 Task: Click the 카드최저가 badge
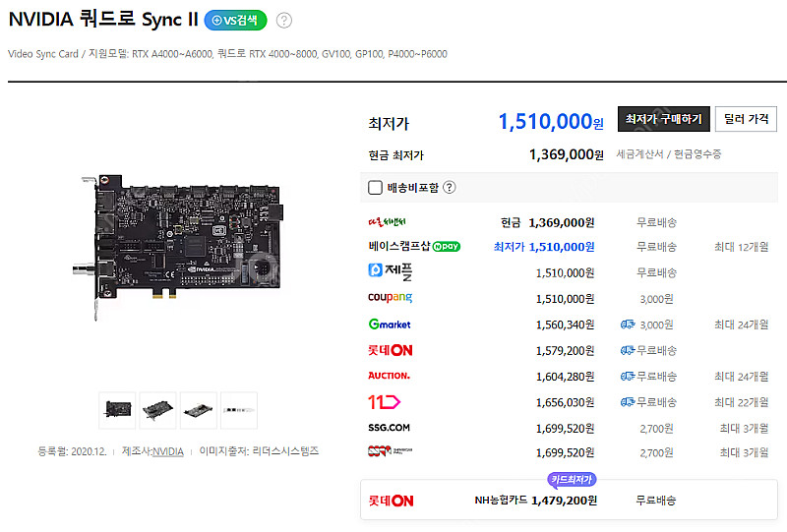pos(572,480)
